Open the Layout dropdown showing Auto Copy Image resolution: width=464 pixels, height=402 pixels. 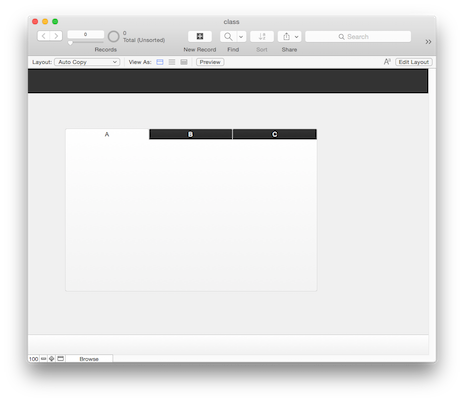pos(87,62)
